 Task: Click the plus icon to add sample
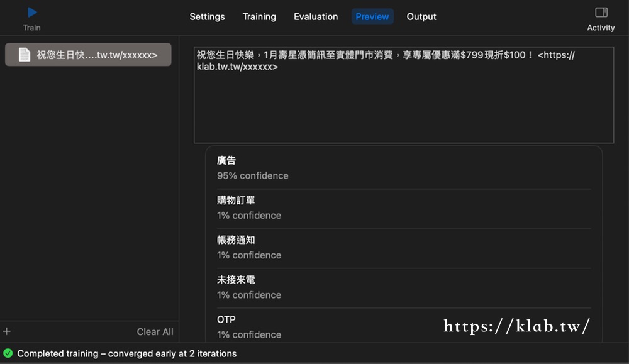click(x=7, y=331)
